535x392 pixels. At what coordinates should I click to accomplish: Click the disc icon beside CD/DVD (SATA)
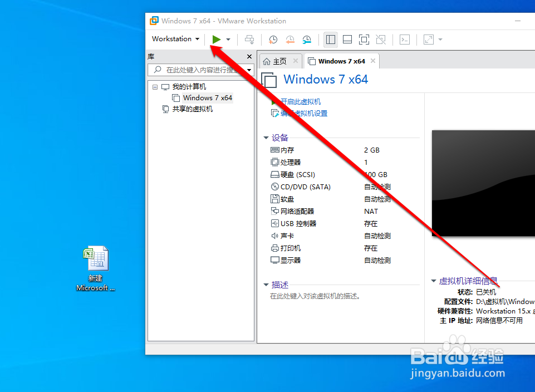pos(274,187)
